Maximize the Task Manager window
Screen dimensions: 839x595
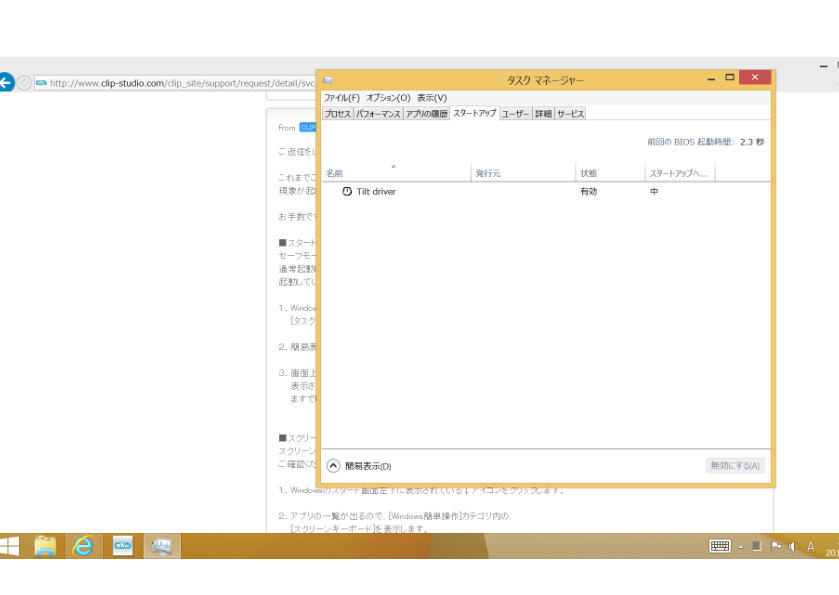pyautogui.click(x=729, y=78)
